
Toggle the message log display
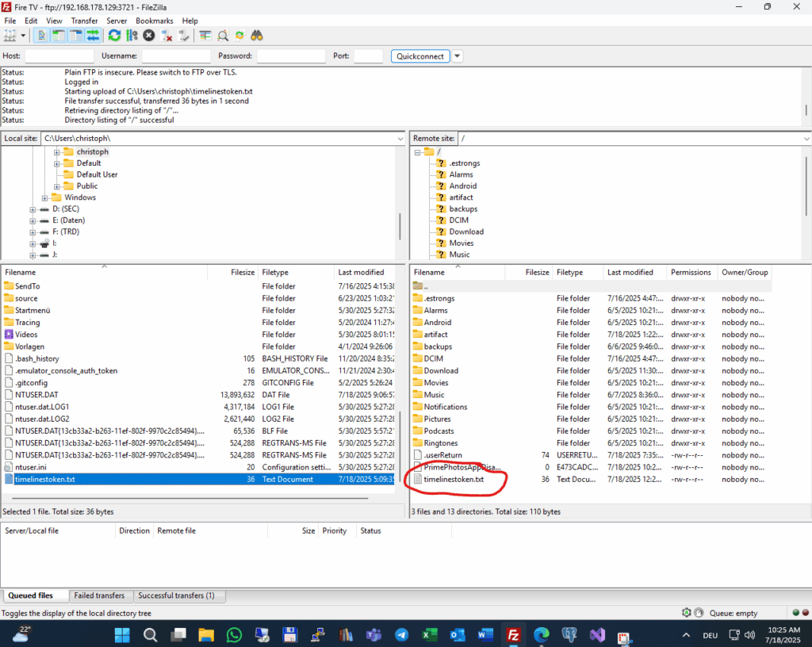41,36
